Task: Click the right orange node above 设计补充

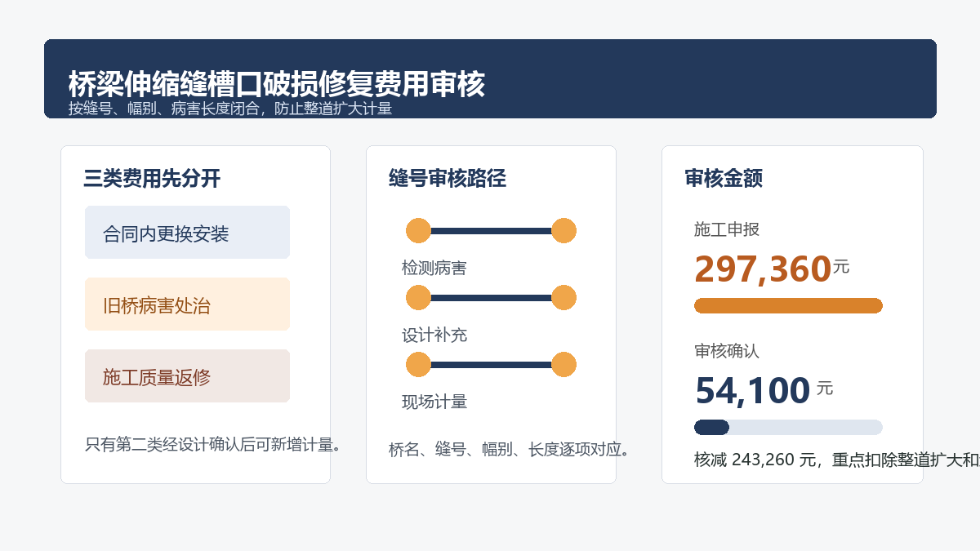Action: pyautogui.click(x=563, y=298)
